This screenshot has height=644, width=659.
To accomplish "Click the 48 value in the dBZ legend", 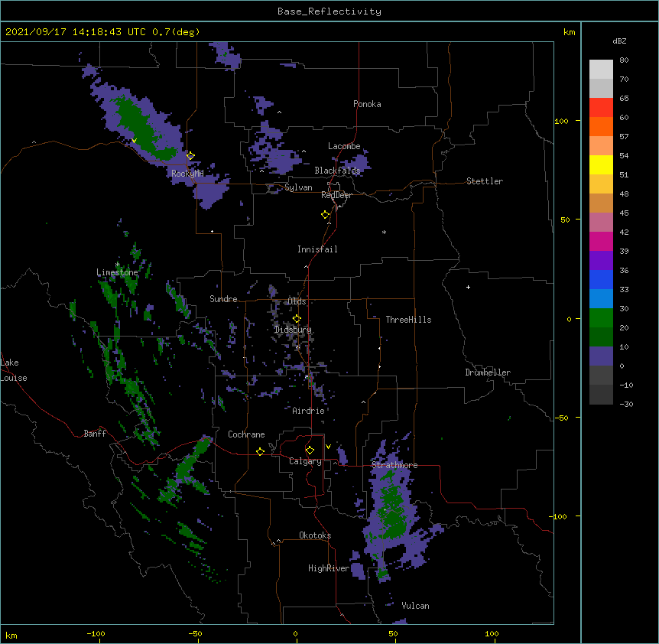I will (624, 194).
